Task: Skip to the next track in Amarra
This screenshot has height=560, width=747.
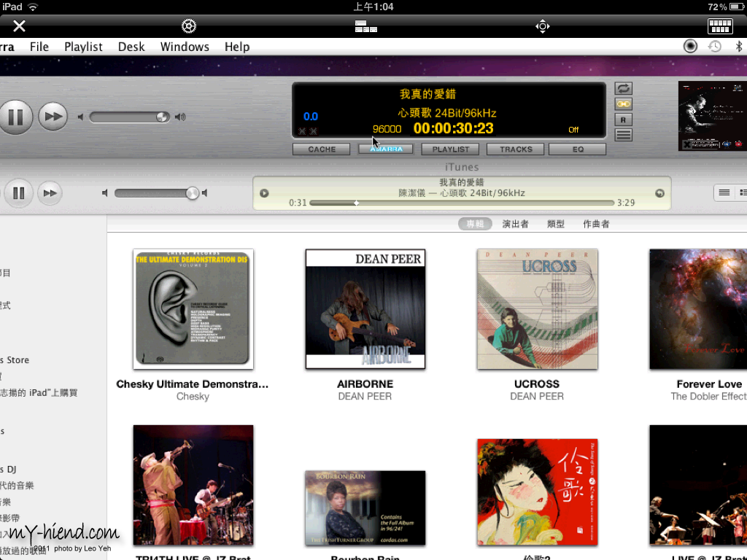Action: pos(53,117)
